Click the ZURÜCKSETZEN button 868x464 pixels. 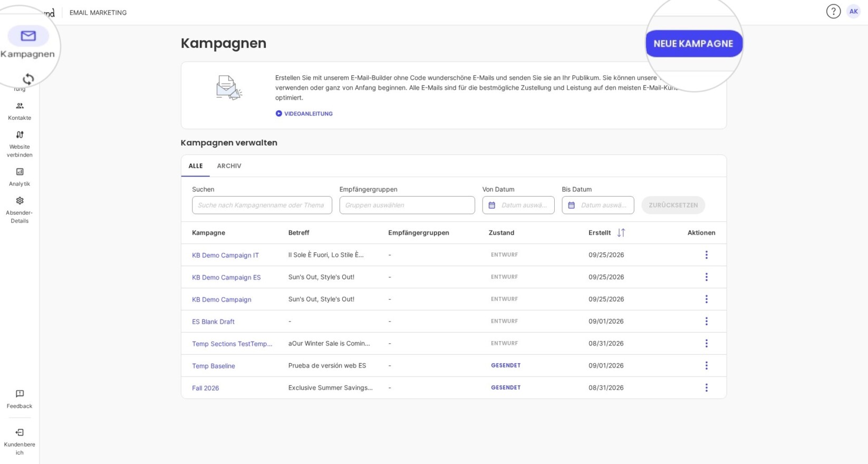tap(673, 205)
